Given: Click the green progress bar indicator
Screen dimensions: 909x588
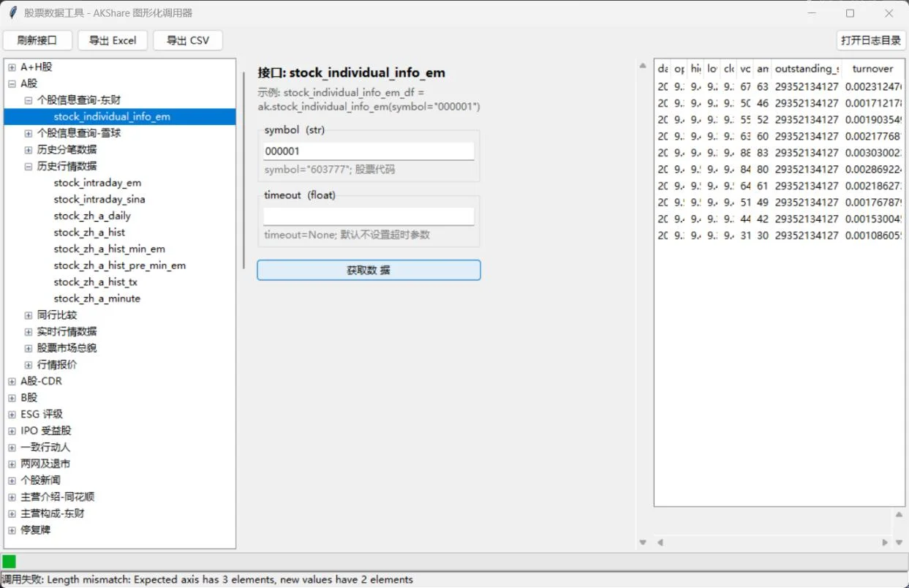Looking at the screenshot, I should tap(9, 562).
